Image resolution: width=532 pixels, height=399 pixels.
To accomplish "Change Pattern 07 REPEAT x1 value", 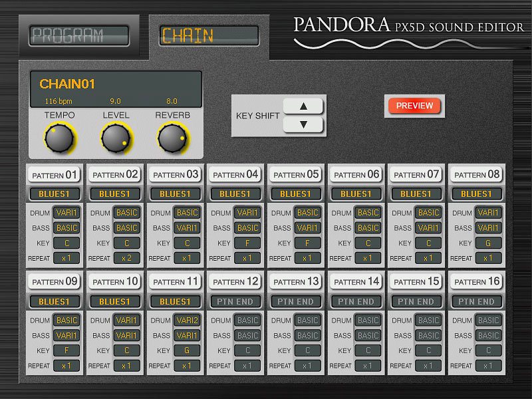I will point(428,258).
